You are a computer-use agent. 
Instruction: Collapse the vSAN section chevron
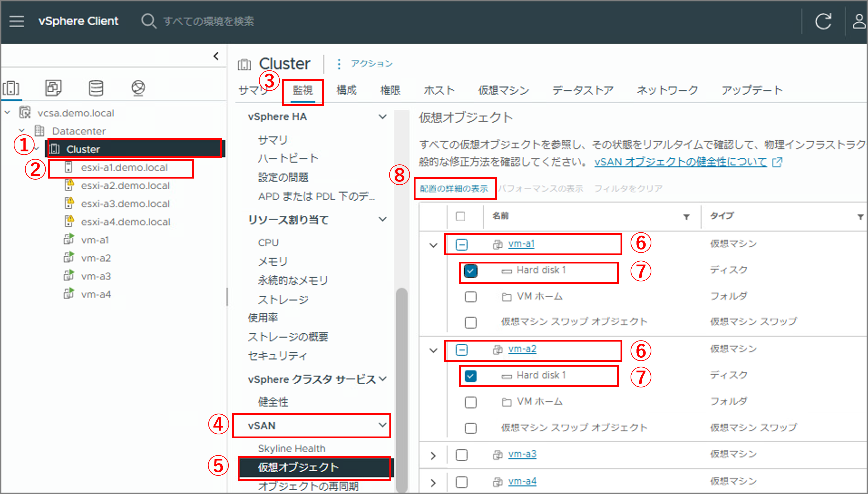[383, 425]
